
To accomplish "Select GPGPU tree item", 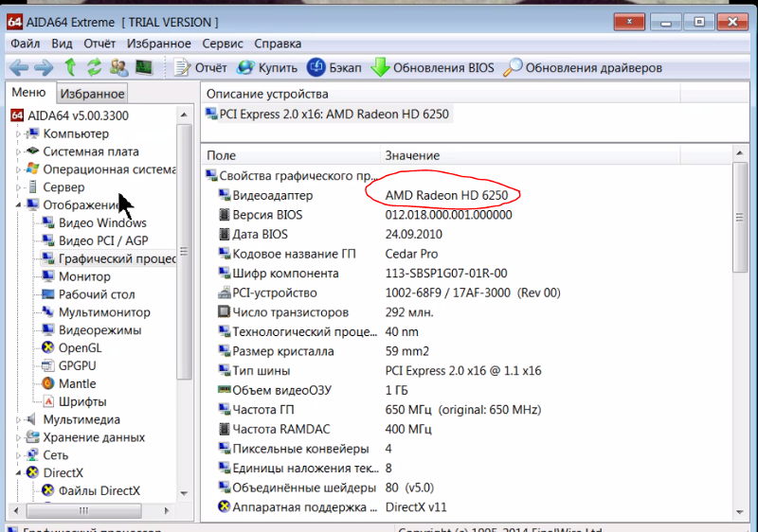I will pos(68,366).
